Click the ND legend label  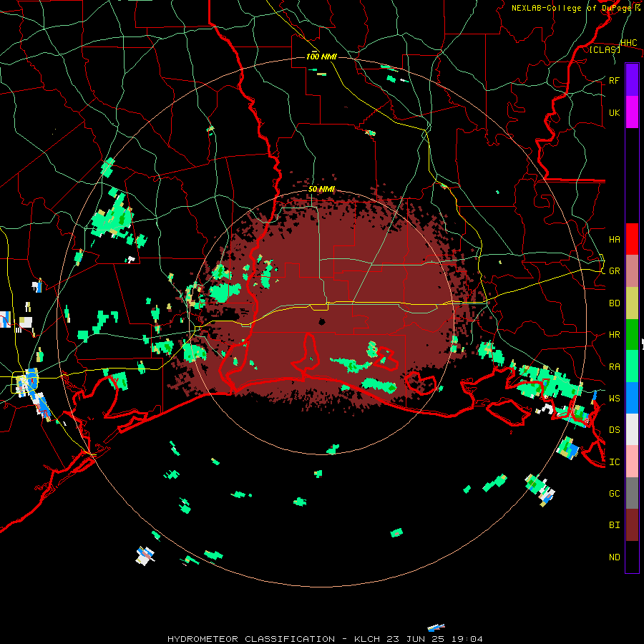pyautogui.click(x=614, y=557)
